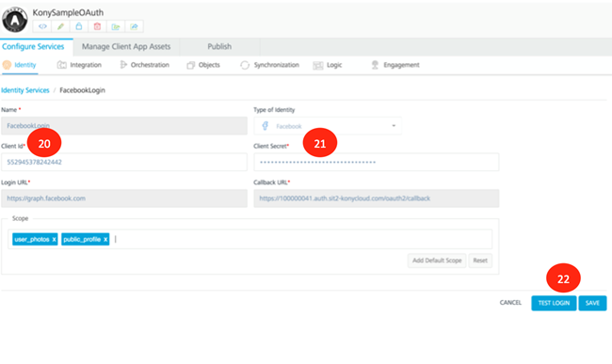Click the share arrow icon

(134, 26)
